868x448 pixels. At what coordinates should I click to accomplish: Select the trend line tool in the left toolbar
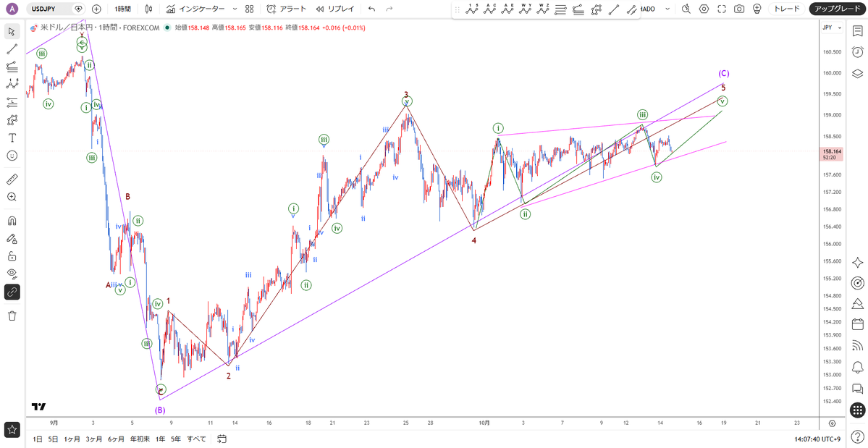(12, 49)
